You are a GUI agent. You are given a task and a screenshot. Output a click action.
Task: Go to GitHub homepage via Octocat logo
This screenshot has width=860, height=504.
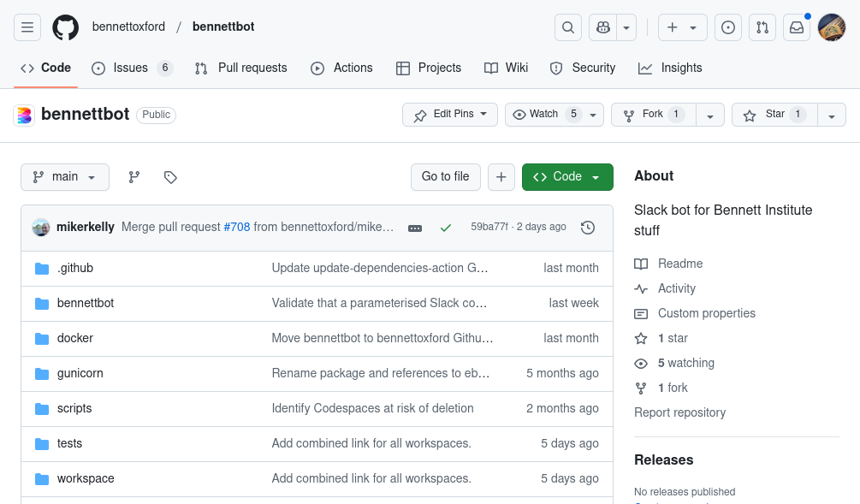tap(65, 27)
